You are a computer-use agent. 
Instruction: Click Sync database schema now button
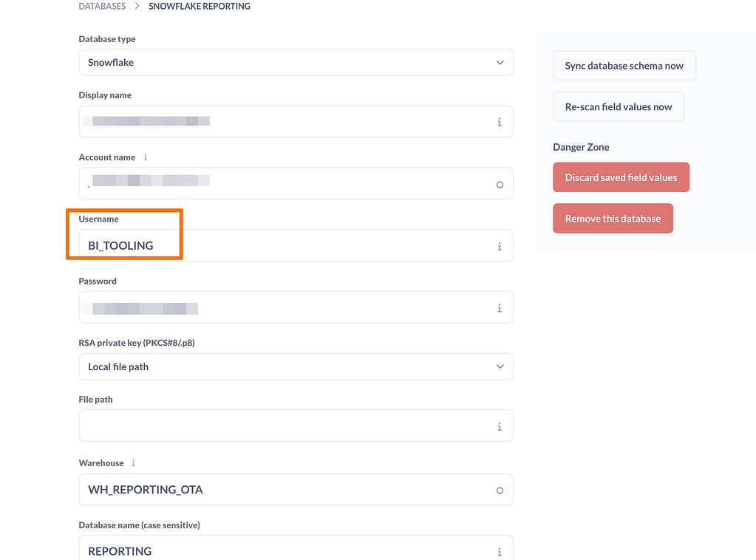[624, 66]
